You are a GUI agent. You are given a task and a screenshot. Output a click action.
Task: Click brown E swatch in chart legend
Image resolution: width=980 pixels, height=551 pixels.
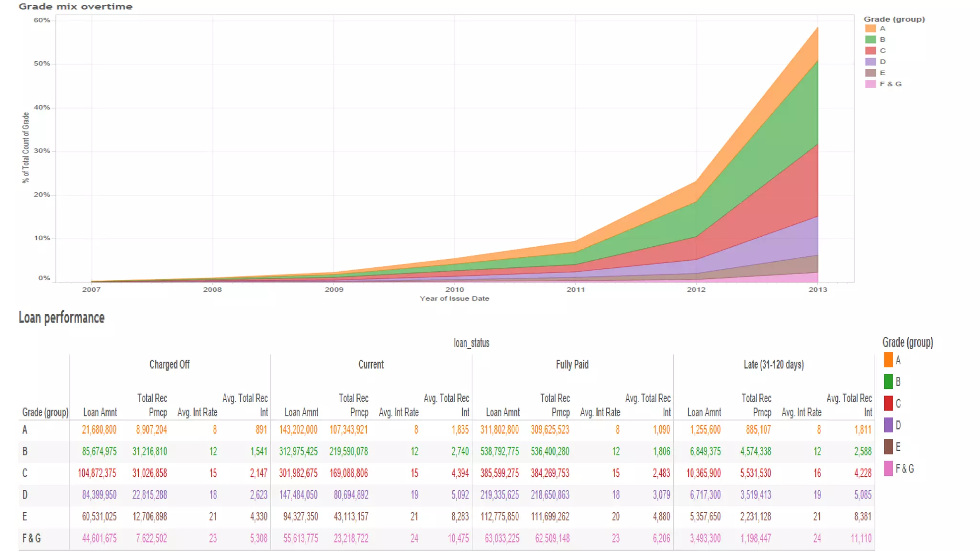point(870,73)
